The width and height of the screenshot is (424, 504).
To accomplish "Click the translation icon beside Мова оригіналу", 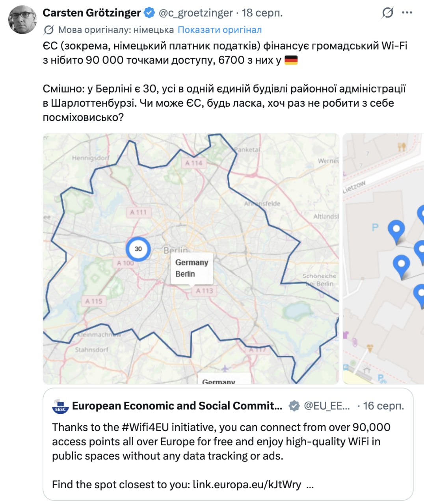I will tap(49, 30).
